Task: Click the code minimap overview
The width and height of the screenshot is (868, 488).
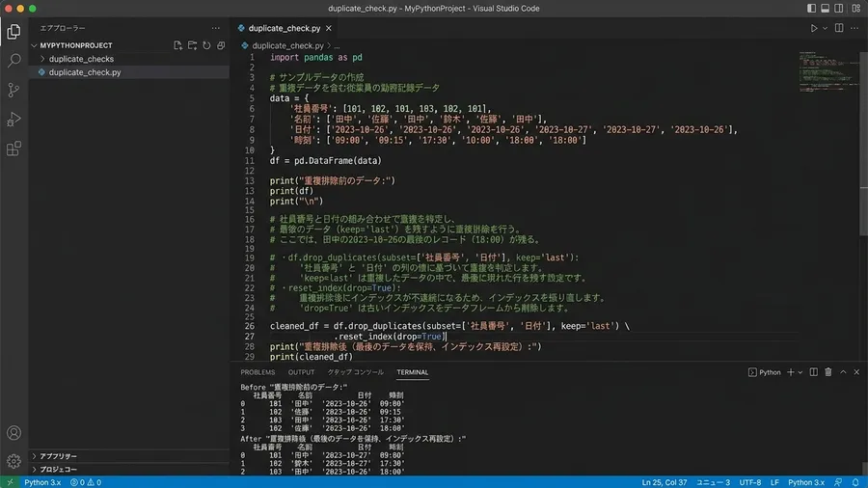Action: click(827, 71)
